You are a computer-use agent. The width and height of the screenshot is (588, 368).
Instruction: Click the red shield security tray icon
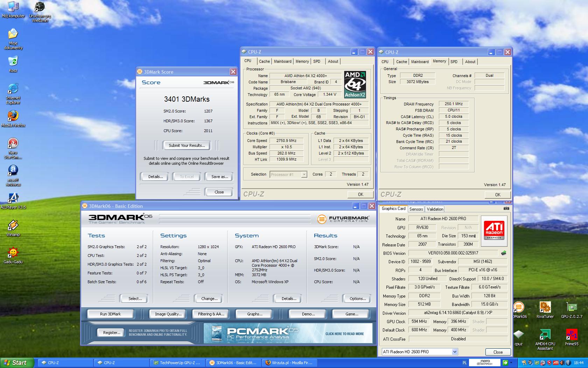click(549, 363)
